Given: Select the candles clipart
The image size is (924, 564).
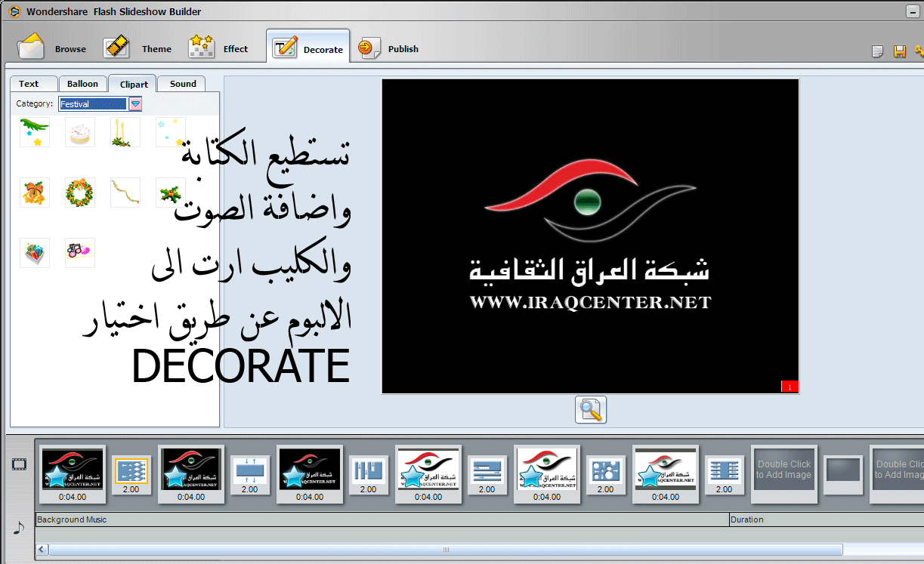Looking at the screenshot, I should pyautogui.click(x=125, y=131).
